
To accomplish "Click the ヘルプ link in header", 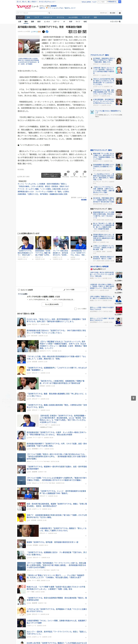I will pos(94,2).
